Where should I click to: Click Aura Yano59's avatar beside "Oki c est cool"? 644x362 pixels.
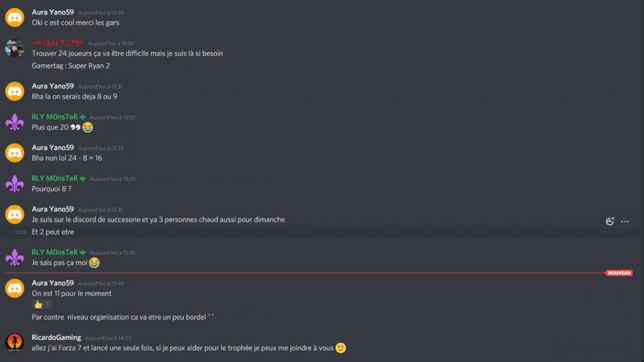tap(15, 18)
